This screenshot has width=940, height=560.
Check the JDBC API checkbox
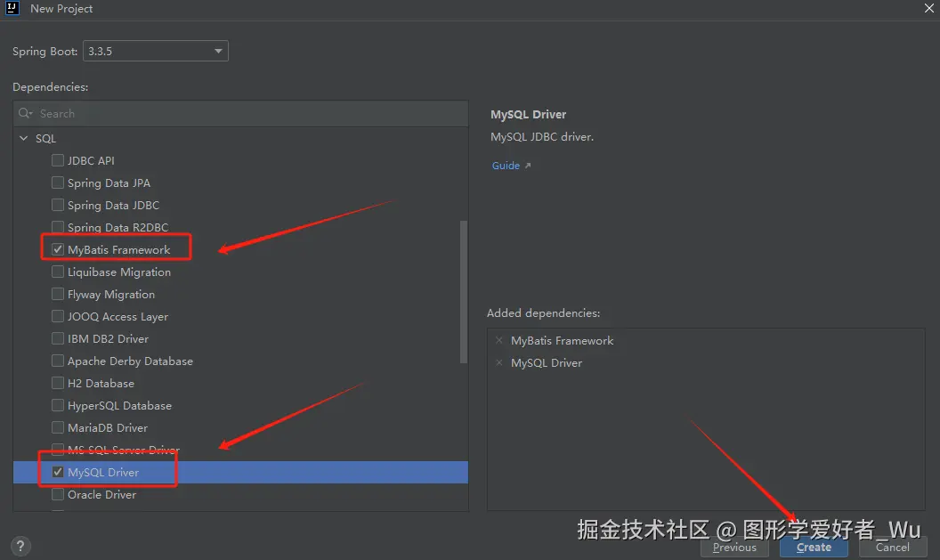click(x=58, y=160)
